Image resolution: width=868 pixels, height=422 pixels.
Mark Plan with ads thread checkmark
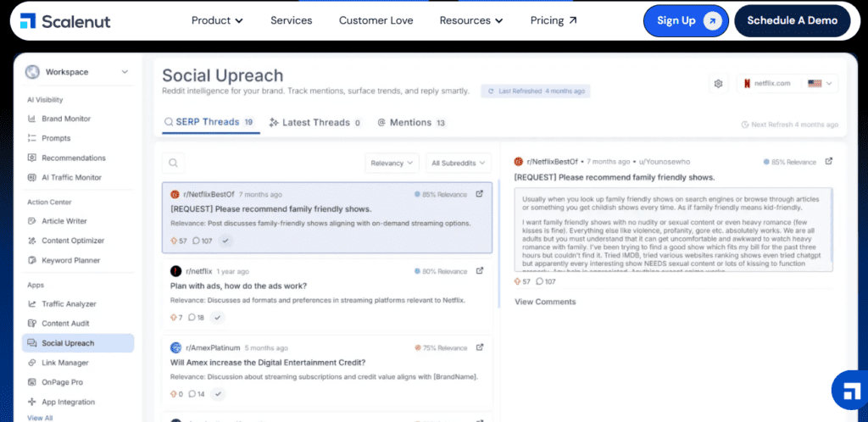pos(218,318)
